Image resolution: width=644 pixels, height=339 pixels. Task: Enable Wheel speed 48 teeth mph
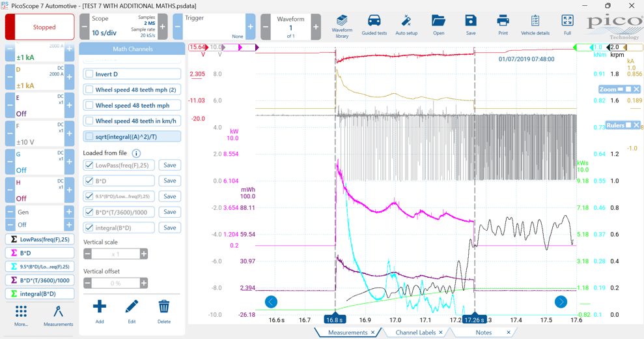89,106
